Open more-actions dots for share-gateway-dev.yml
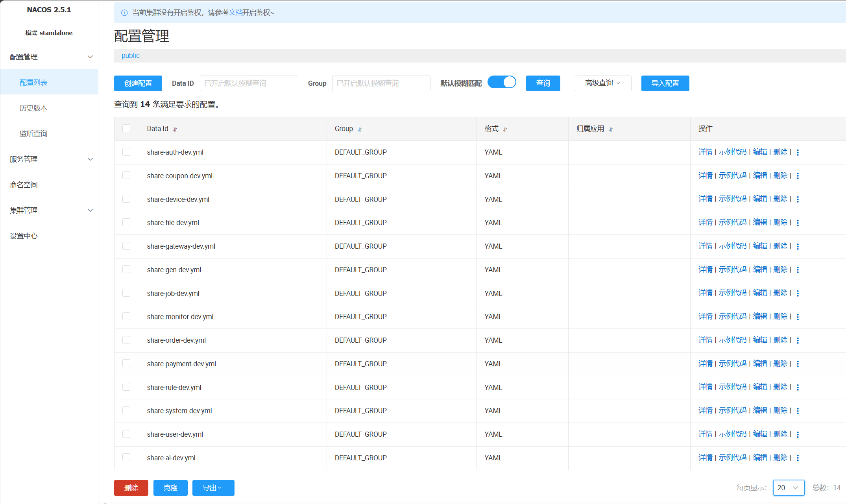 [x=798, y=247]
